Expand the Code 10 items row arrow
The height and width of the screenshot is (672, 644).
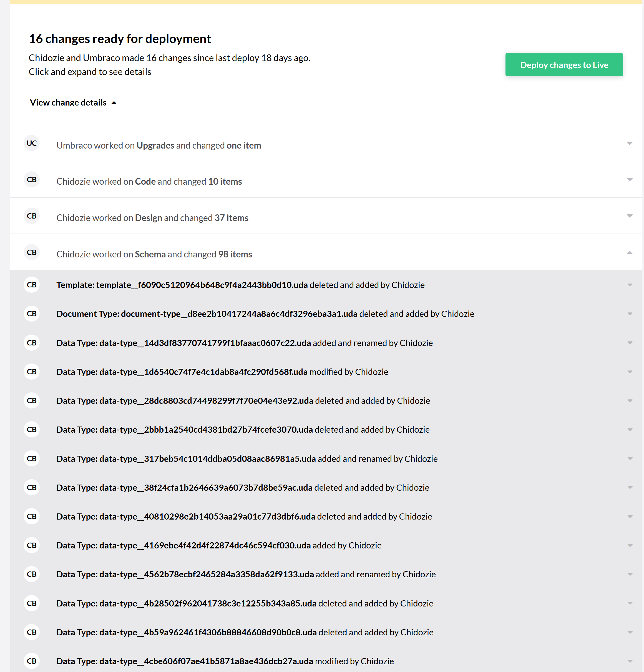[629, 180]
